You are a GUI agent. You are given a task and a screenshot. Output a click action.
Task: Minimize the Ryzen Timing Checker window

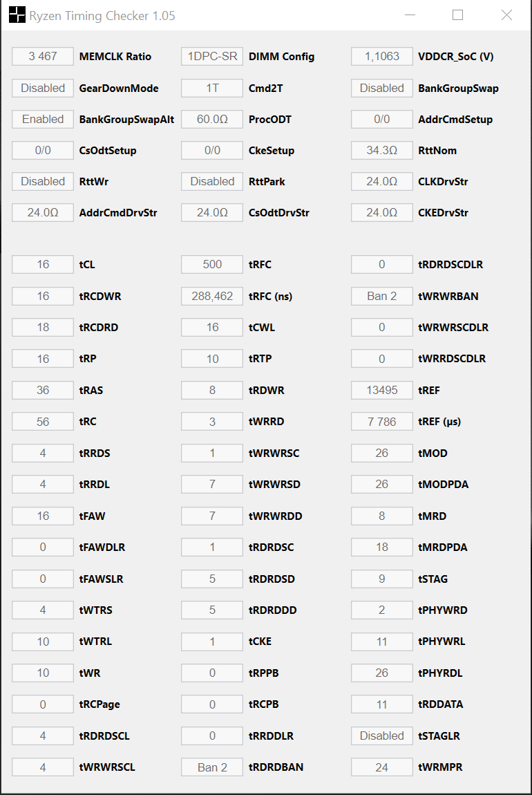(x=408, y=15)
